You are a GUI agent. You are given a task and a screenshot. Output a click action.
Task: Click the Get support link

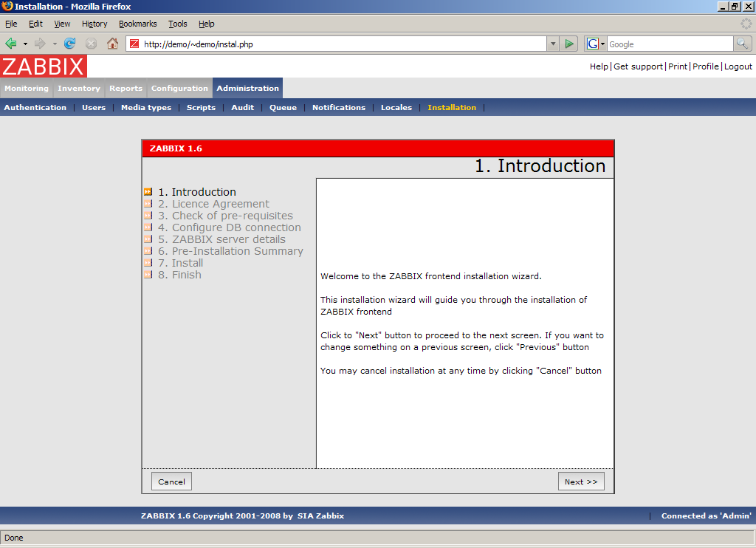[639, 66]
